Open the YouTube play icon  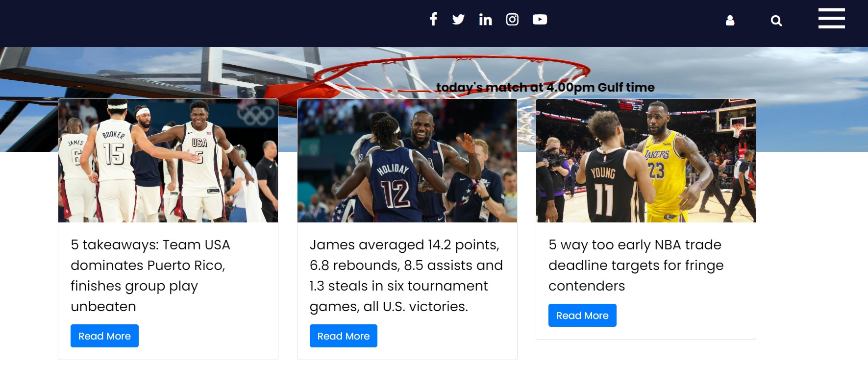tap(540, 19)
